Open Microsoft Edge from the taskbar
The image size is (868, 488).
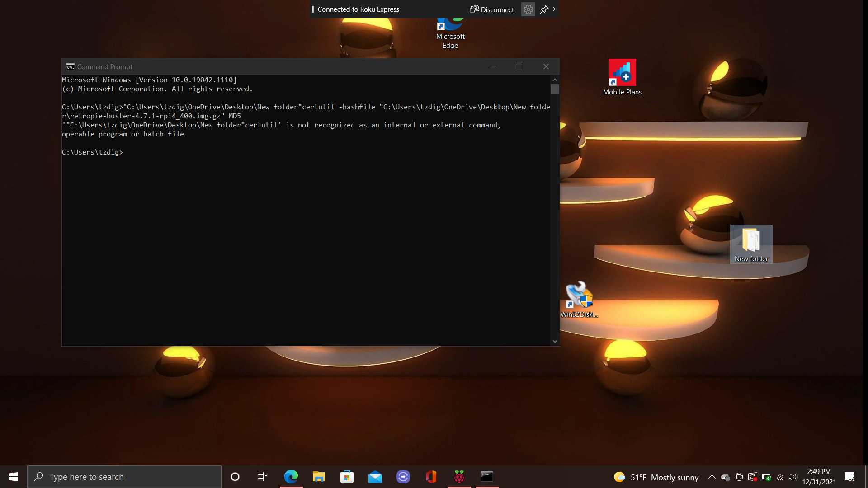tap(291, 477)
